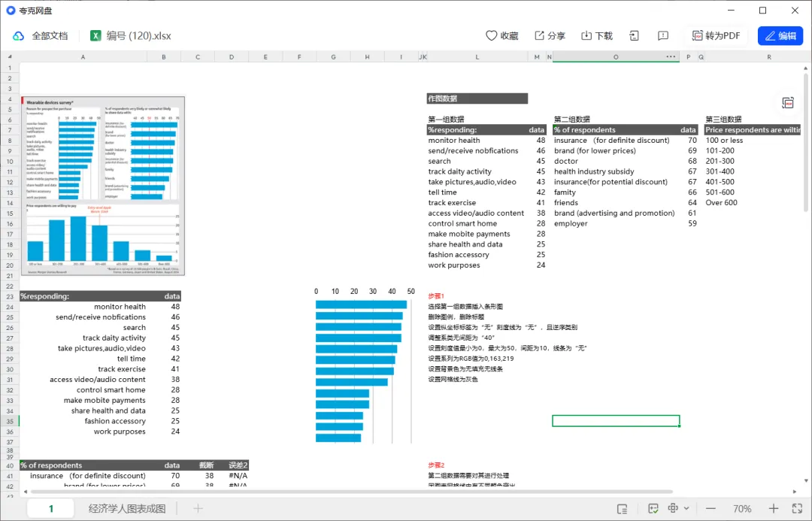Click the blue 编辑 edit button
Image resolution: width=812 pixels, height=521 pixels.
tap(780, 36)
